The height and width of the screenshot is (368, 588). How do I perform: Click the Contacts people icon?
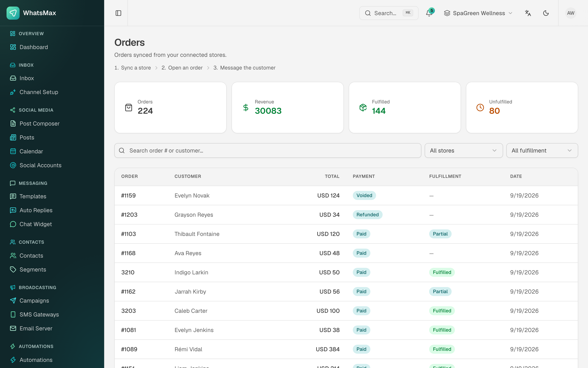tap(13, 255)
